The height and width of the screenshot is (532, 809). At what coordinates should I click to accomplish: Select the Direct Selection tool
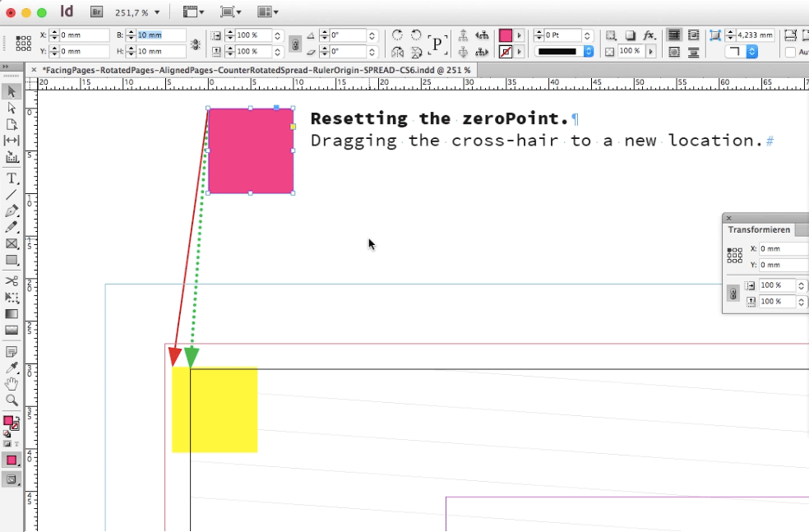click(x=12, y=109)
